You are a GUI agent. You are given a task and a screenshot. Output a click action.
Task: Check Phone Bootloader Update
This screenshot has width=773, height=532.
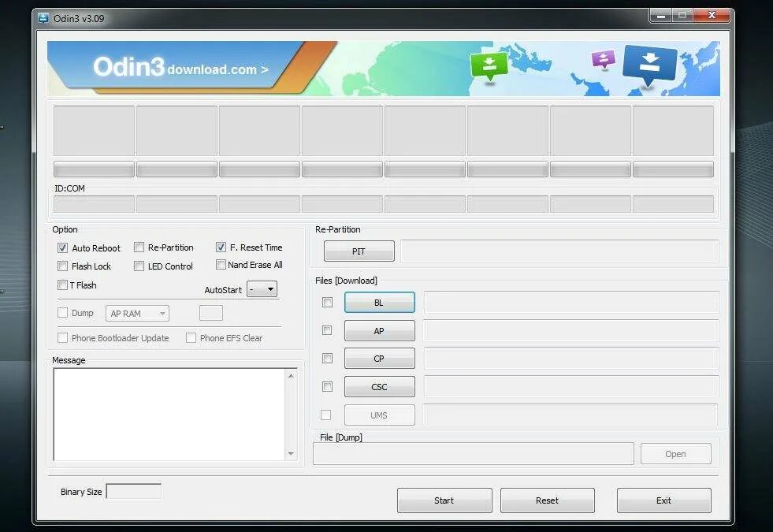click(62, 338)
